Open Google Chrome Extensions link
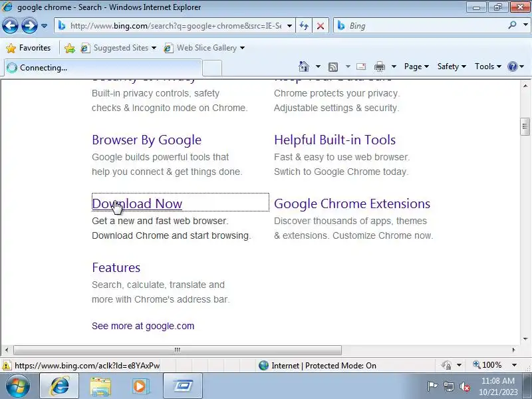The height and width of the screenshot is (399, 532). [352, 203]
